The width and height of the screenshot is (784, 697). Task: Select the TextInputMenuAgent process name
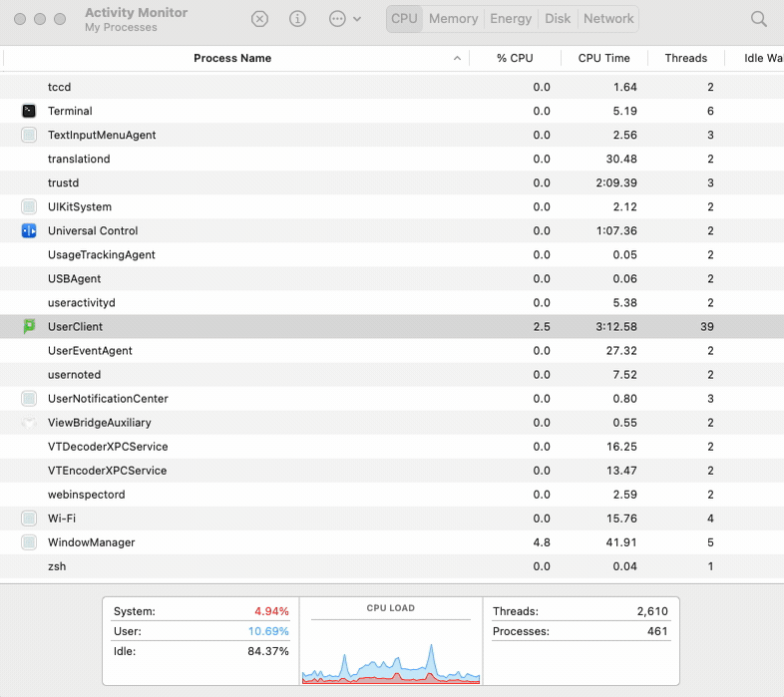tap(102, 135)
